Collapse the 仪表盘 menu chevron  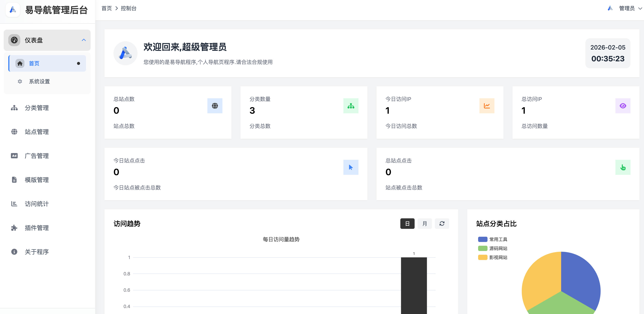coord(84,40)
